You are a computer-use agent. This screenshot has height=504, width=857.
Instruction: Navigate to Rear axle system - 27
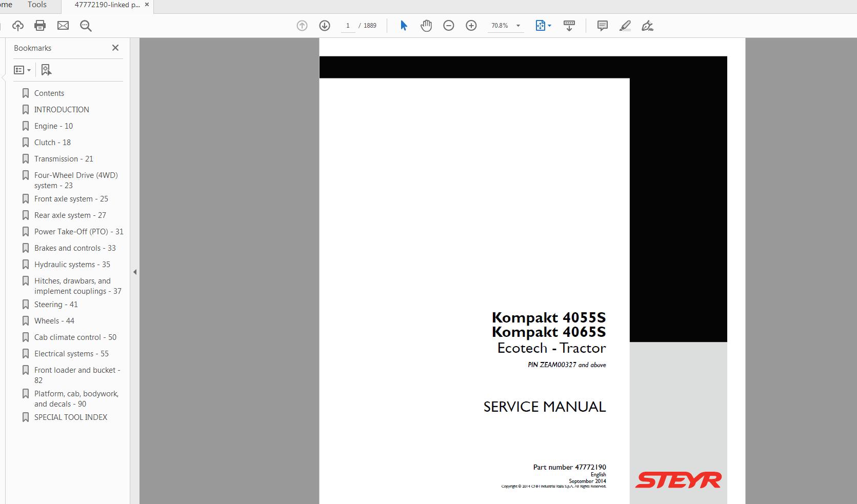point(70,215)
